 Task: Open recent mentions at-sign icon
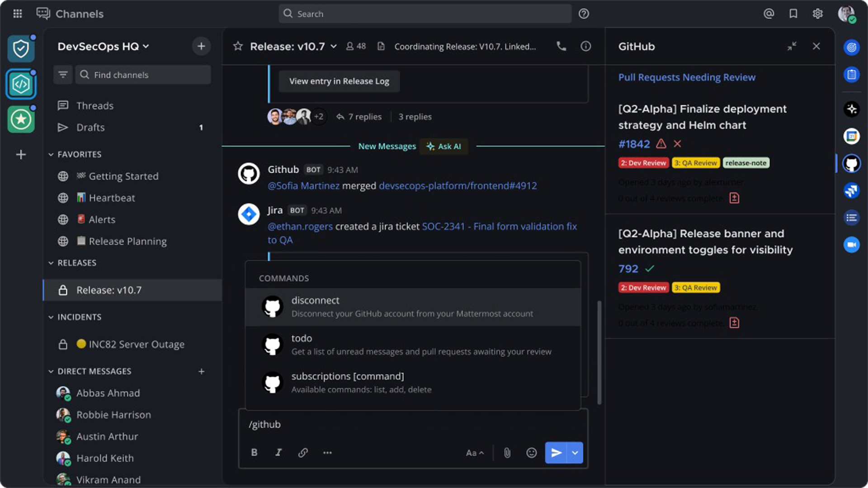[769, 14]
